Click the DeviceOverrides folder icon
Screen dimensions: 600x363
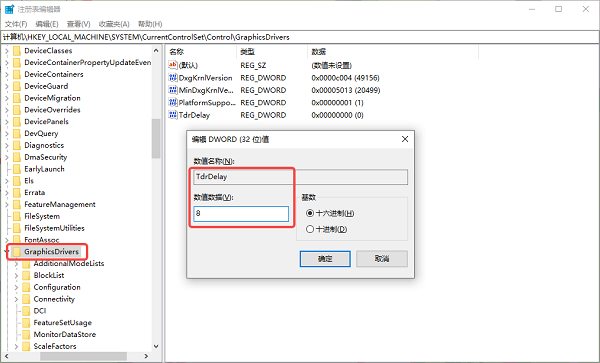16,110
